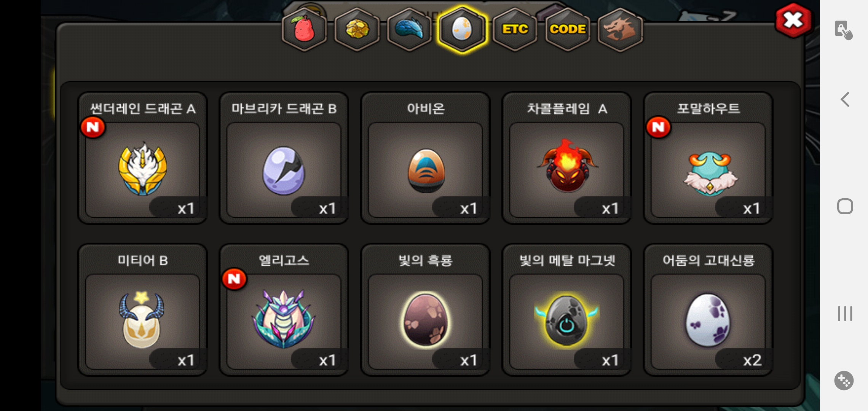Select the 엘리고스 egg item
The height and width of the screenshot is (411, 868).
pos(284,310)
